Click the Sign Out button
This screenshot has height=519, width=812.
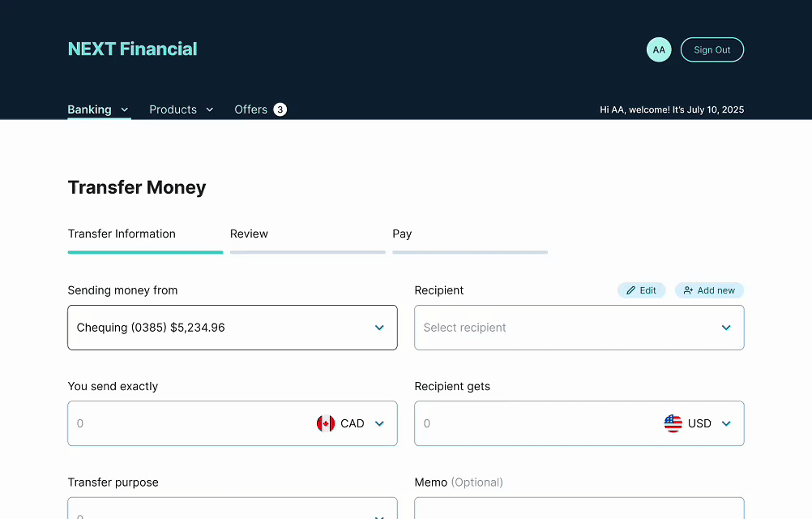coord(712,49)
